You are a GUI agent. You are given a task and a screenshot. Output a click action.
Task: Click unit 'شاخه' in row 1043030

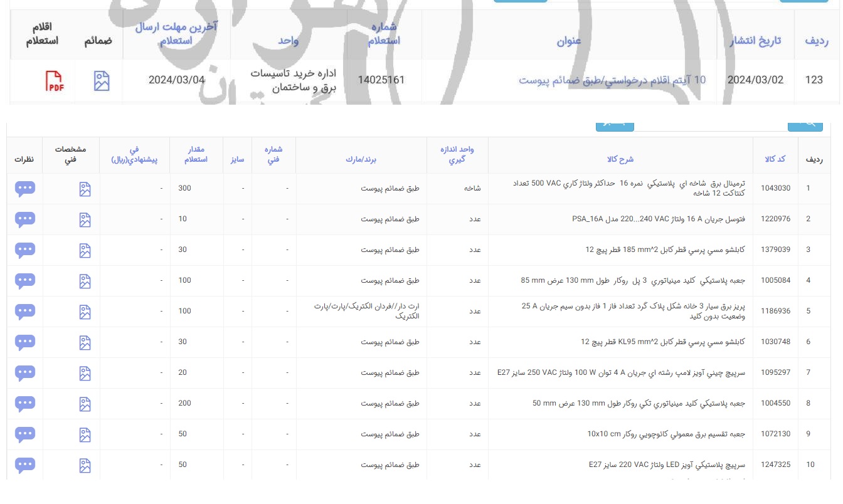473,188
